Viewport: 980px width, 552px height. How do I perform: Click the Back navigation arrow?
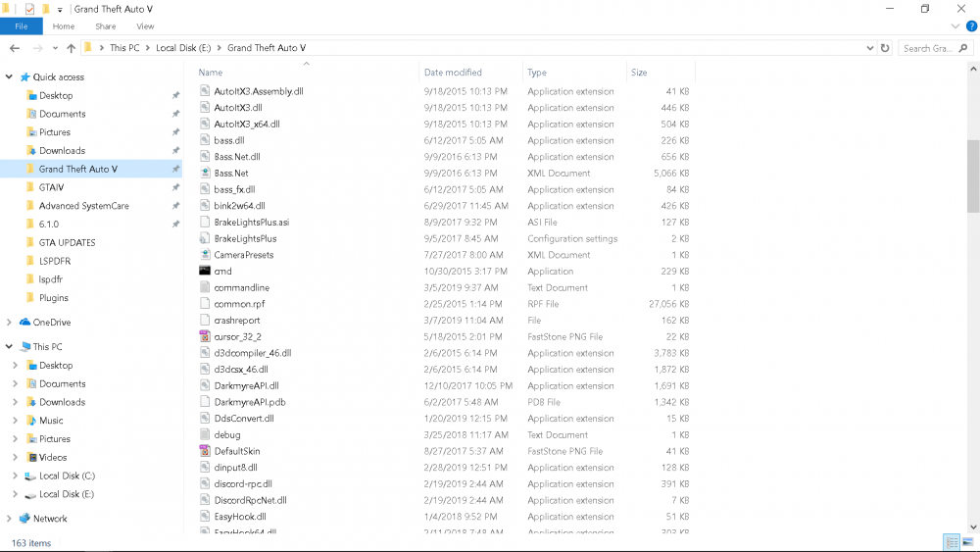[15, 48]
